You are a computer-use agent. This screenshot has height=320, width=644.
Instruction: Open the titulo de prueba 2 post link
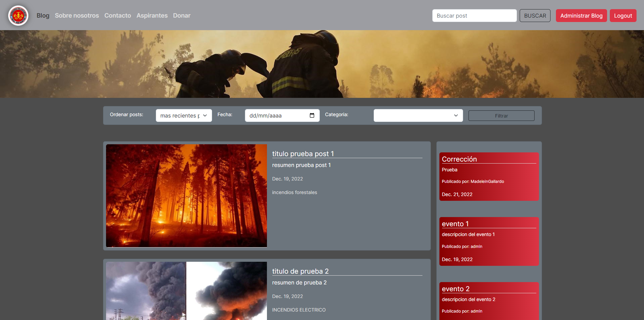coord(300,271)
